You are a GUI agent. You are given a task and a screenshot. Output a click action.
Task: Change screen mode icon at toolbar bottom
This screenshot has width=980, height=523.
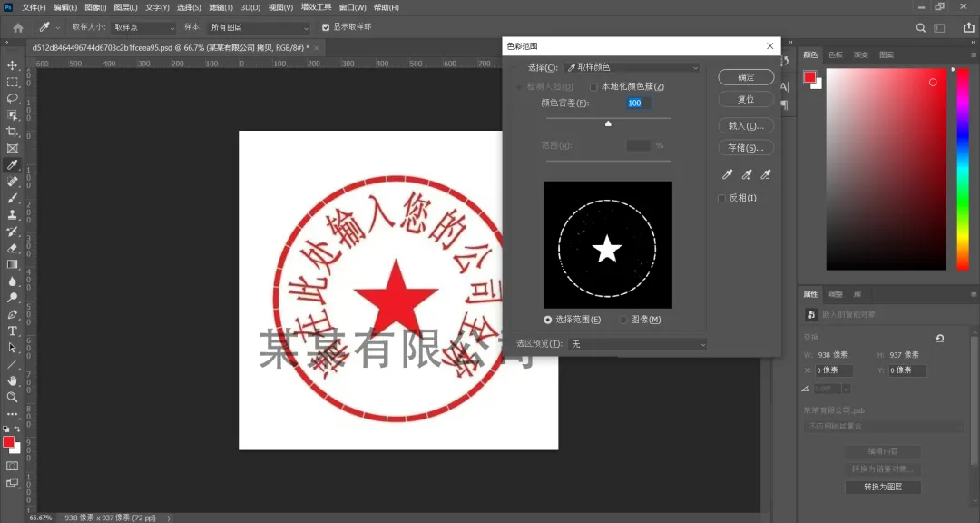(x=12, y=482)
